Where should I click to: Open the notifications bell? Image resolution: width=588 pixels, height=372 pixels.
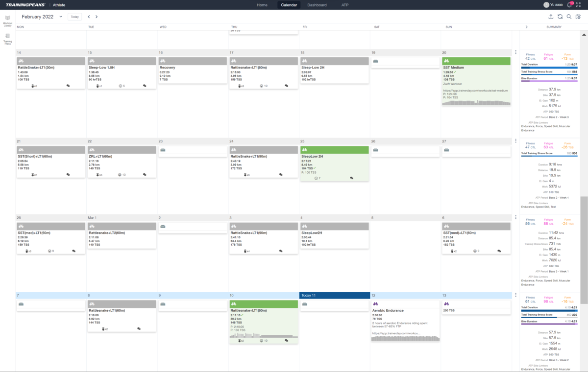[569, 5]
